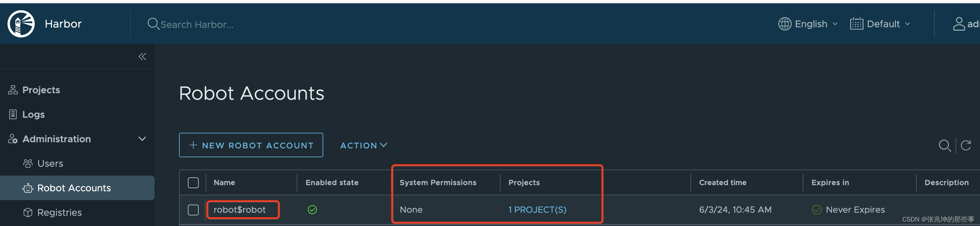
Task: Click the user profile icon
Action: click(x=959, y=24)
